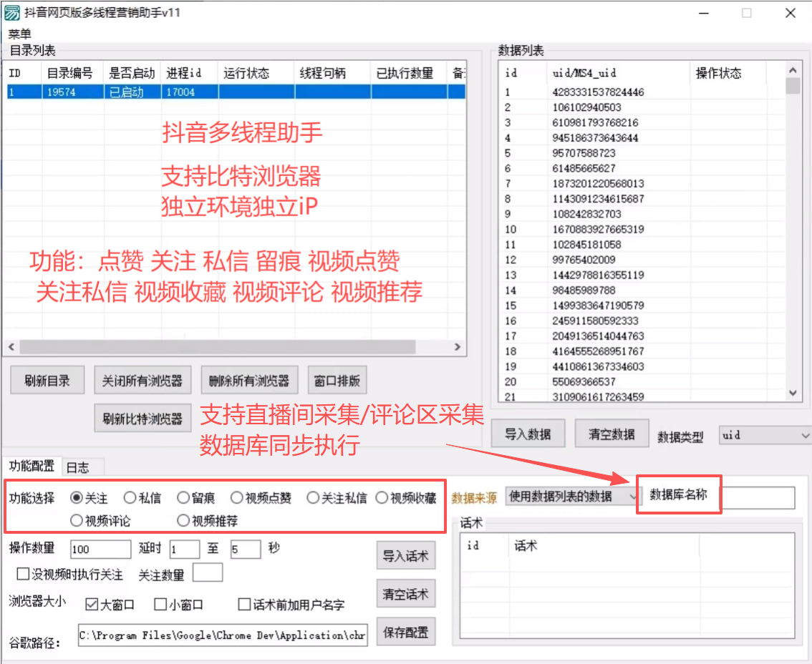Switch to the 功能配置 tab
Viewport: 812px width, 664px height.
click(x=32, y=467)
